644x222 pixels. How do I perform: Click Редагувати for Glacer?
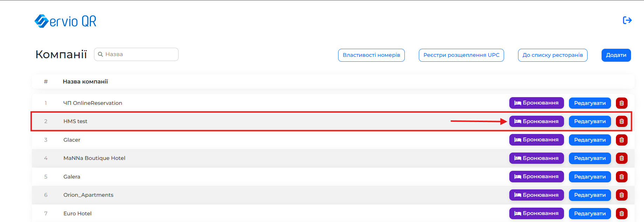point(590,140)
